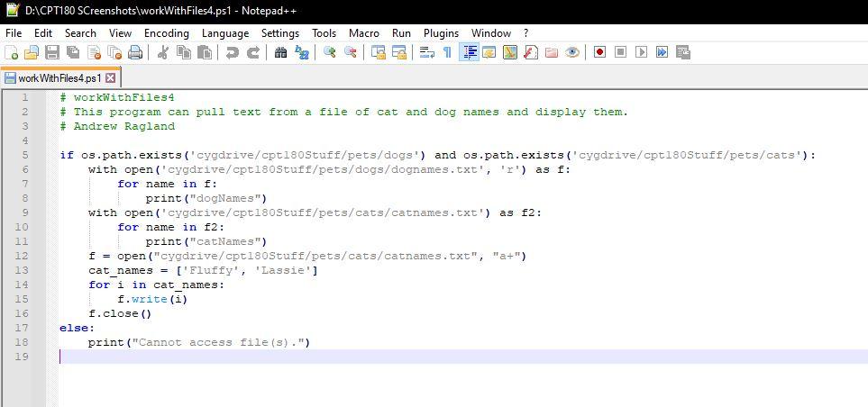Viewport: 868px width, 407px height.
Task: Click the Close All documents icon
Action: pos(114,52)
